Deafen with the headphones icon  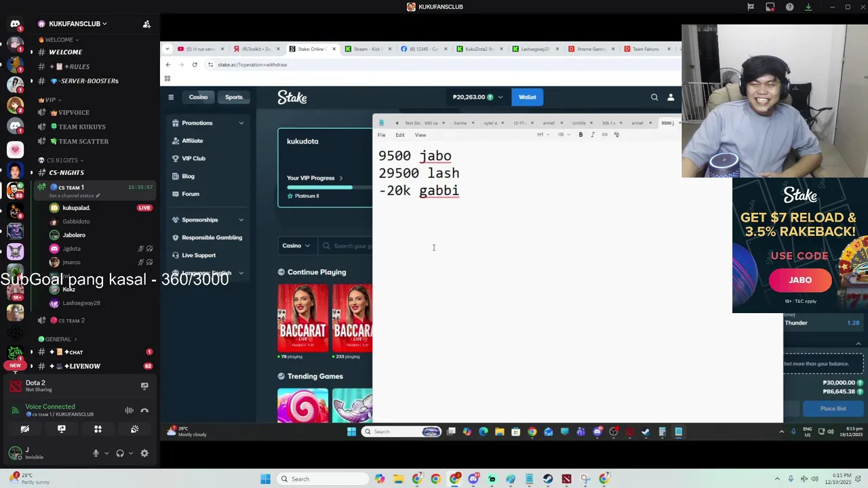[x=120, y=453]
